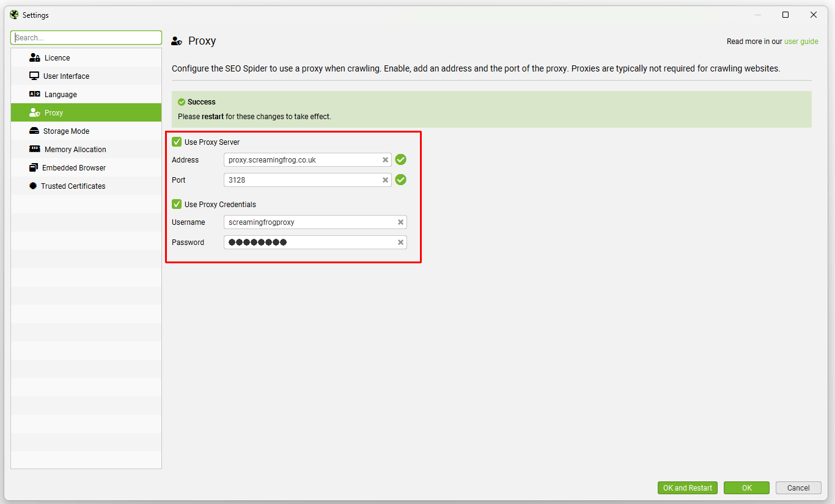The image size is (835, 504).
Task: Open User Interface settings via its monitor icon
Action: coord(34,76)
